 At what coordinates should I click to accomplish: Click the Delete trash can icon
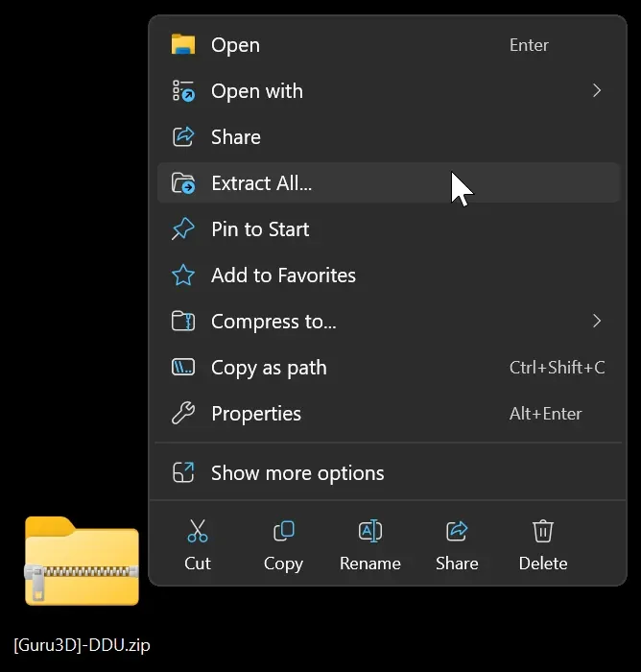543,532
